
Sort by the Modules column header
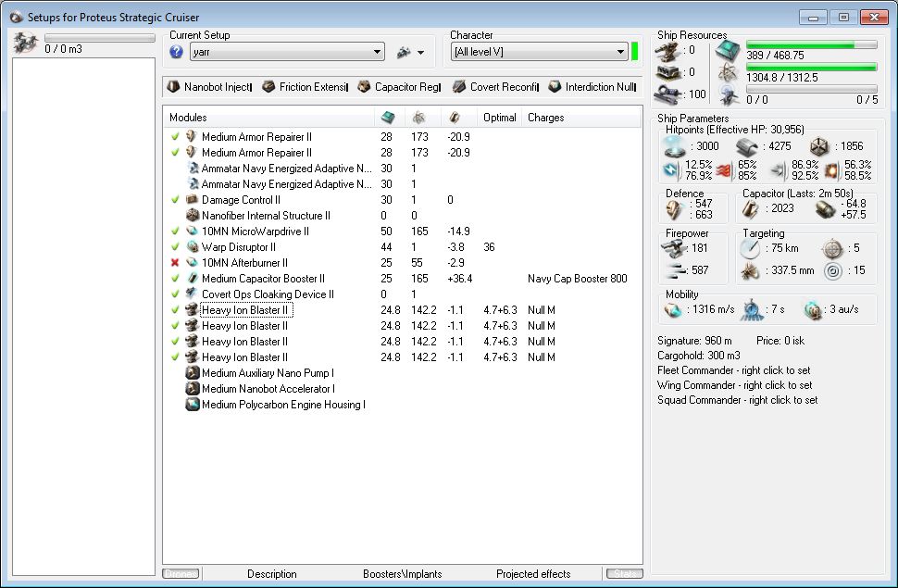coord(188,118)
